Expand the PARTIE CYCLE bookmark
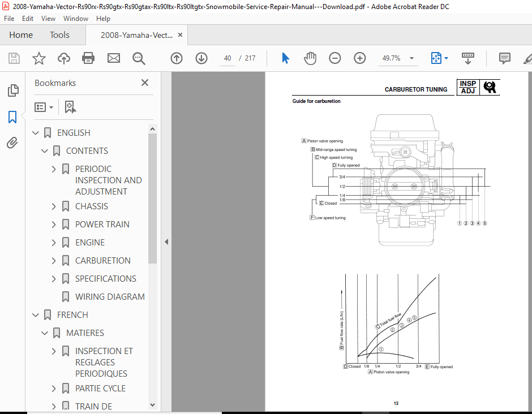The image size is (532, 414). click(x=54, y=389)
